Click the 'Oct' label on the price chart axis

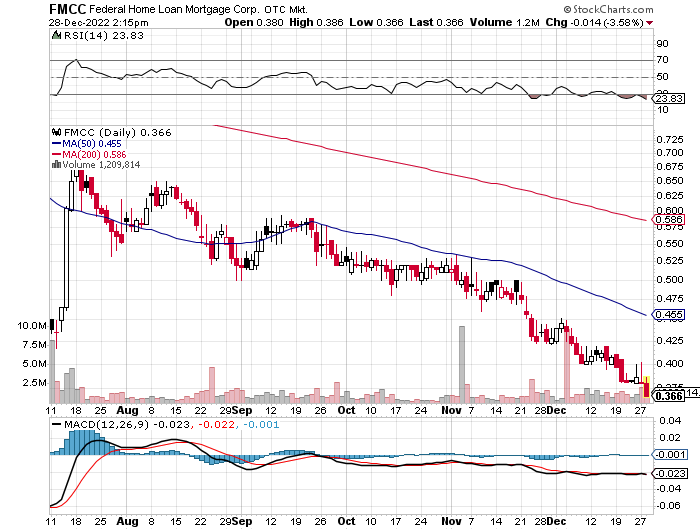click(346, 410)
